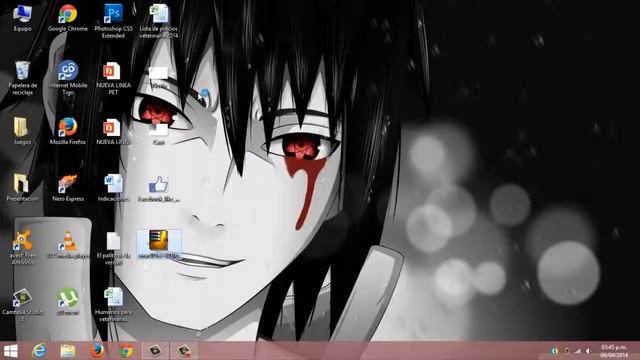This screenshot has width=640, height=360.
Task: Select the Juegos folder
Action: (x=22, y=131)
